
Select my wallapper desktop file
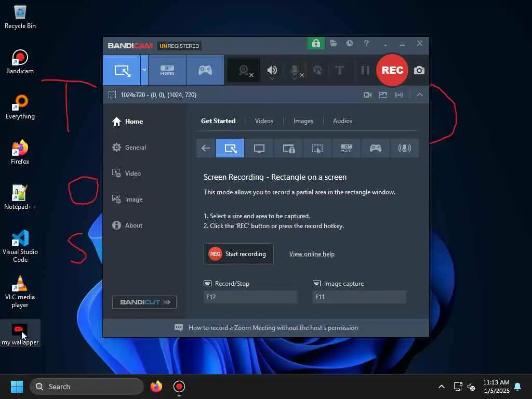pyautogui.click(x=20, y=334)
